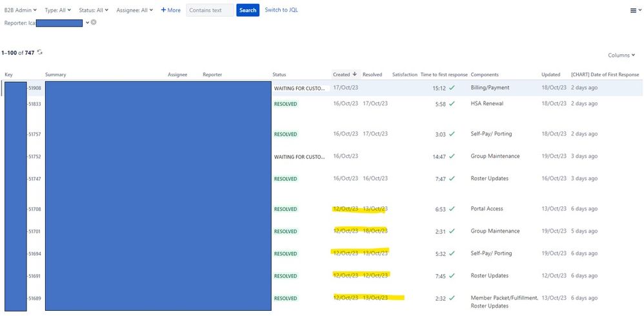Viewport: 644px width, 316px height.
Task: Select the Billing/Payment component cell
Action: 490,88
